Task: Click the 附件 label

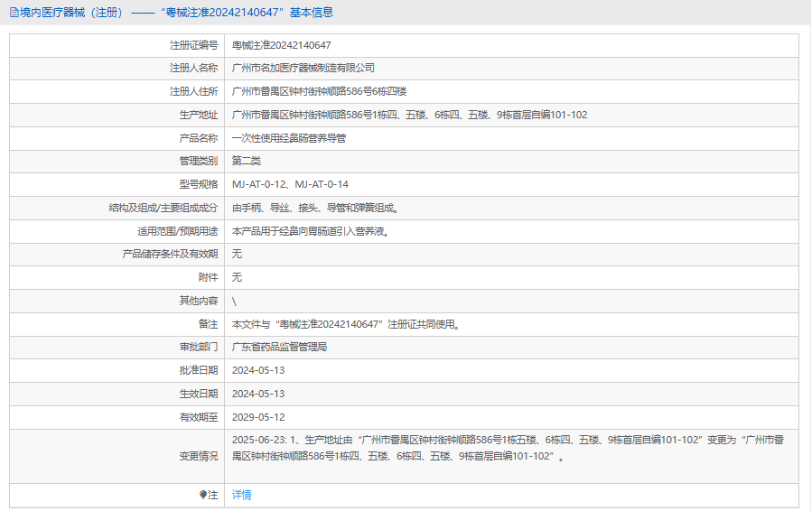Action: [x=208, y=277]
